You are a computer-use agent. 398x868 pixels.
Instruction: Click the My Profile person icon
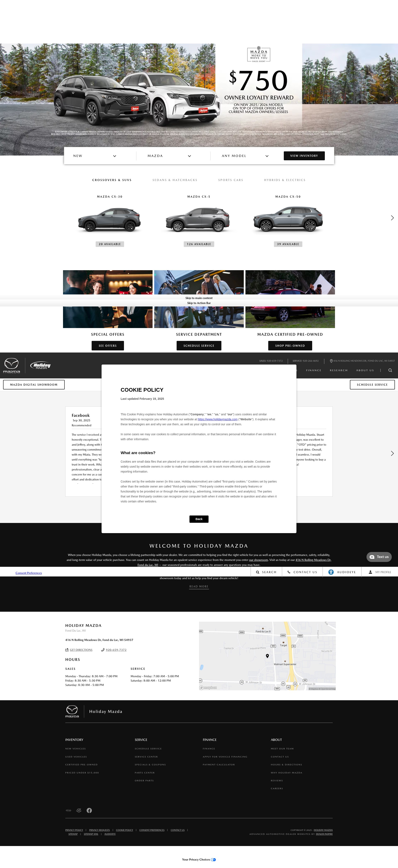coord(370,572)
